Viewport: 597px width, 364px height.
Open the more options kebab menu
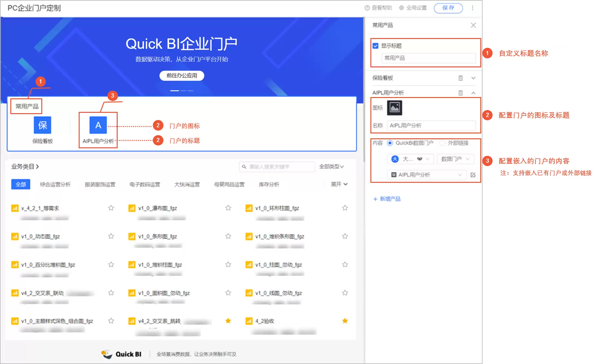click(473, 8)
